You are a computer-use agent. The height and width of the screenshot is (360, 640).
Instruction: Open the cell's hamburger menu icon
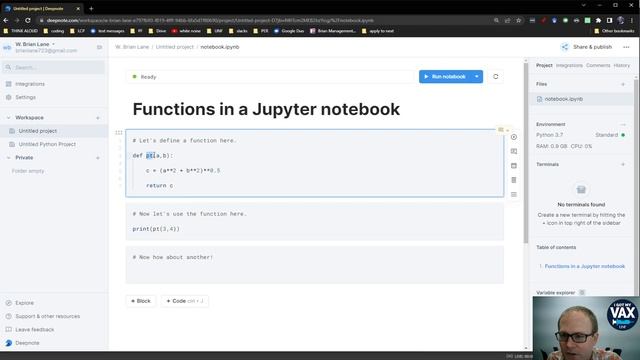click(x=513, y=195)
